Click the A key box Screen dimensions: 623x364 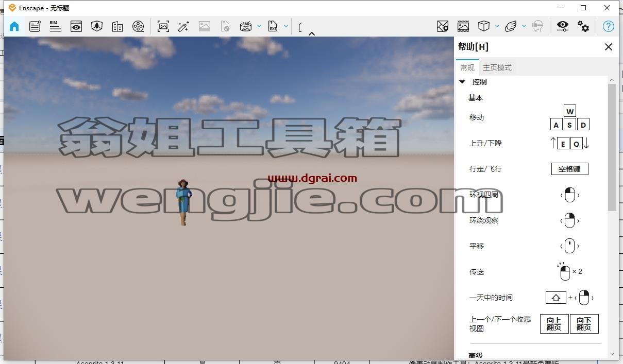pyautogui.click(x=556, y=125)
